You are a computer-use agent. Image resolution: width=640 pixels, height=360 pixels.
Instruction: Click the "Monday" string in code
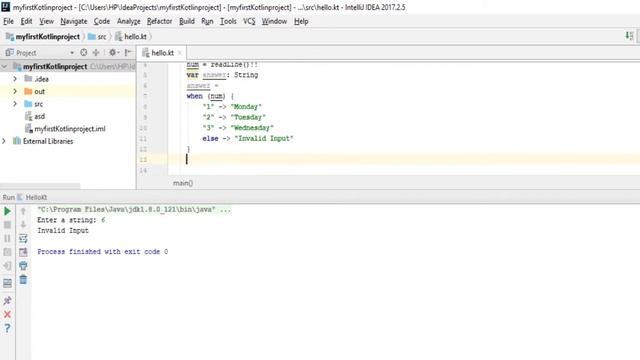click(246, 107)
